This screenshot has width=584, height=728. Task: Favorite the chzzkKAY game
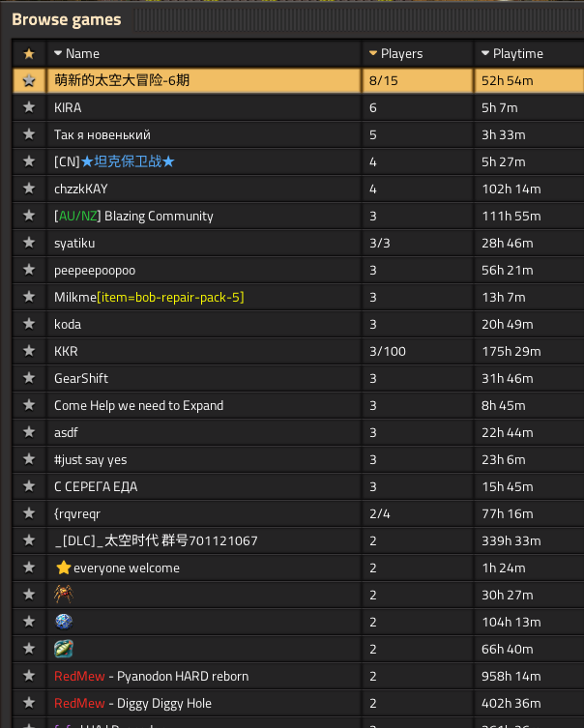pyautogui.click(x=28, y=189)
